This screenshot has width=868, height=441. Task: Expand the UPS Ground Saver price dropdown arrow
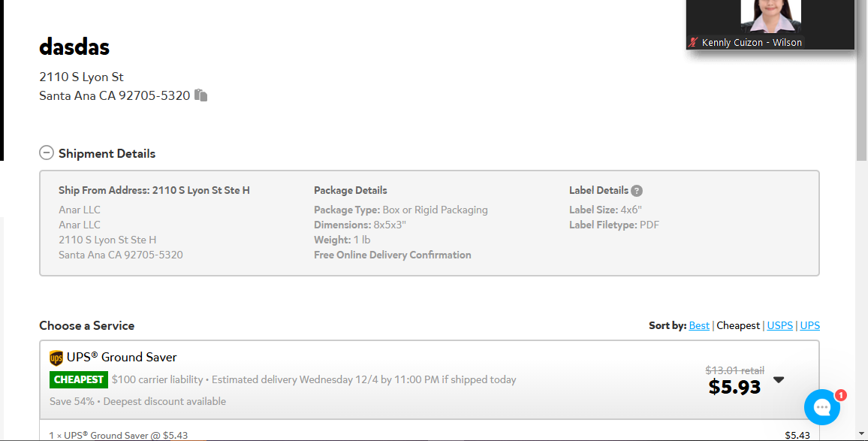(779, 380)
